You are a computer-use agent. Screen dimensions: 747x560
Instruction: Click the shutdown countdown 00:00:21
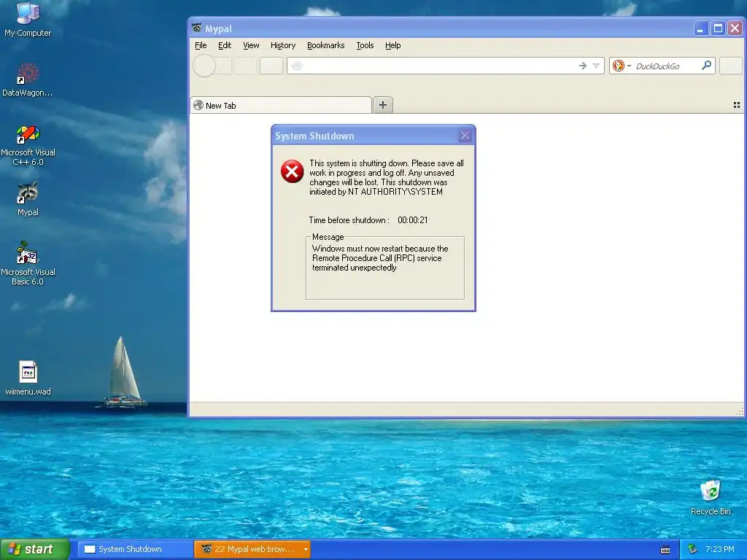413,220
